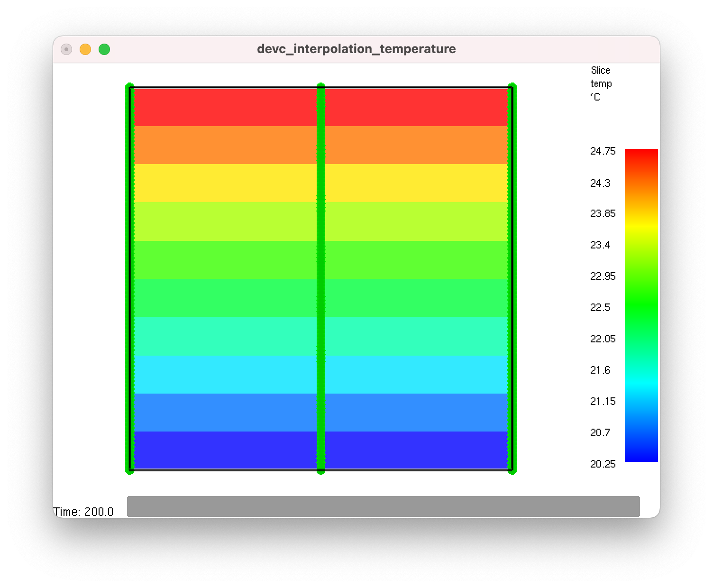Click the devc_interpolation_temperature title bar
The width and height of the screenshot is (713, 588).
point(356,48)
